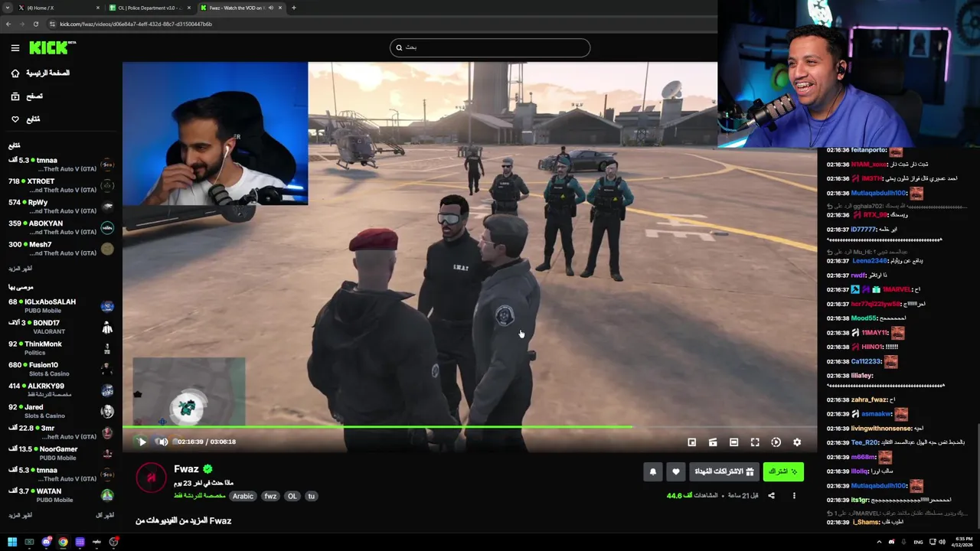Image resolution: width=980 pixels, height=551 pixels.
Task: Open ThinkMonk Politics channel
Action: (61, 348)
